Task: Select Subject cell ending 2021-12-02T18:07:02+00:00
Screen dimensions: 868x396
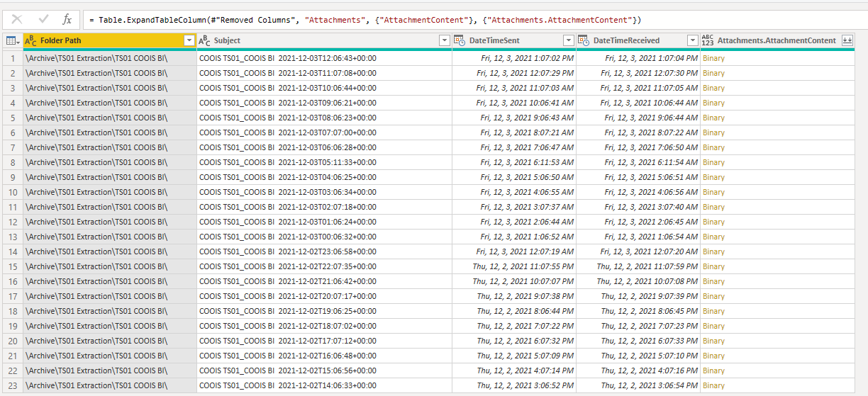Action: click(325, 327)
